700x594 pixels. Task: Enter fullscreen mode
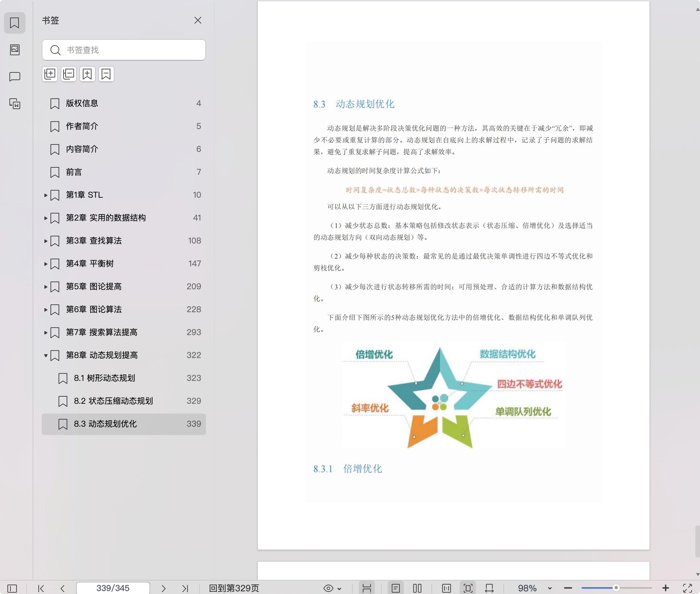tap(687, 588)
